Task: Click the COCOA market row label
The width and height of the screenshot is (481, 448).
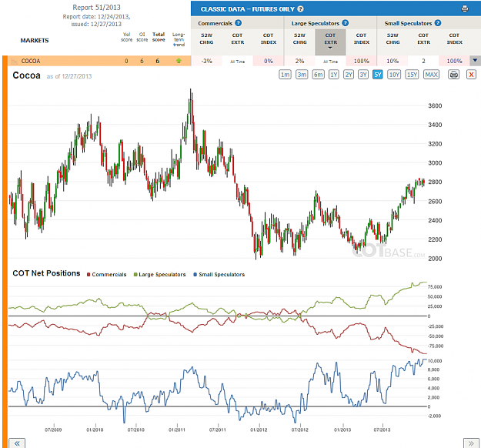Action: [x=31, y=61]
